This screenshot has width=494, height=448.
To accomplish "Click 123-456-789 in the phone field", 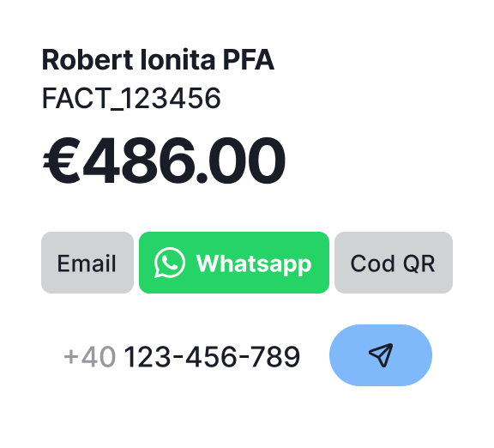I will [x=212, y=356].
